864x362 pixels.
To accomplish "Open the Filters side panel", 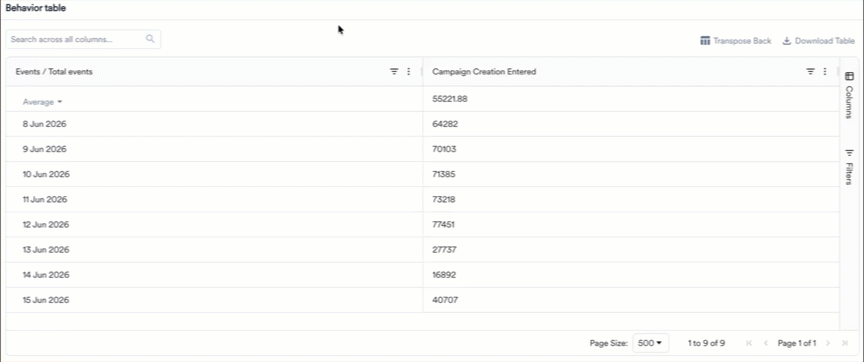I will tap(849, 167).
